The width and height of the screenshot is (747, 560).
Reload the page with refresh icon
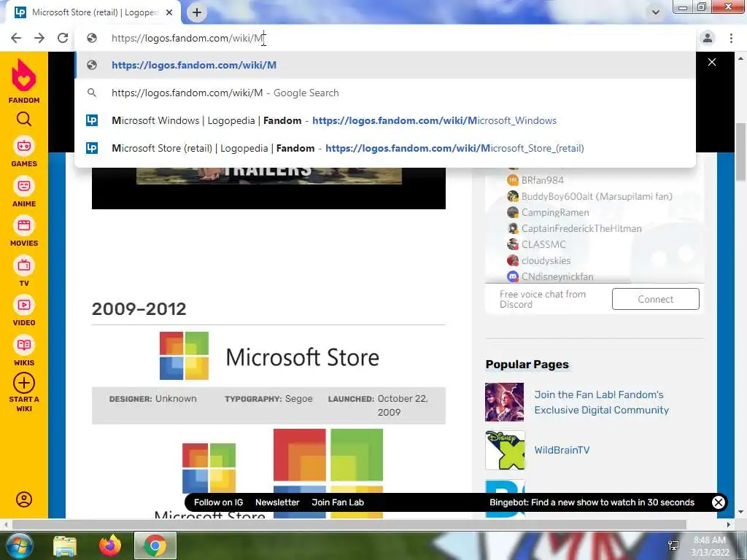63,38
